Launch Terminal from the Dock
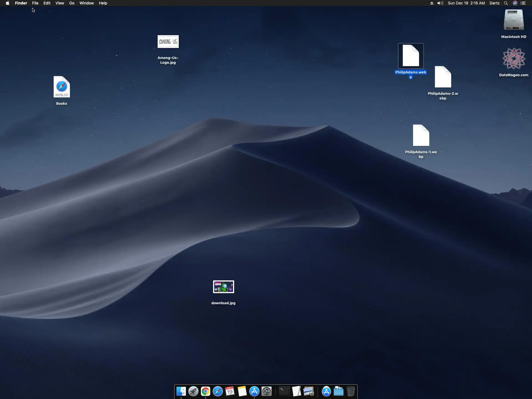 [284, 391]
